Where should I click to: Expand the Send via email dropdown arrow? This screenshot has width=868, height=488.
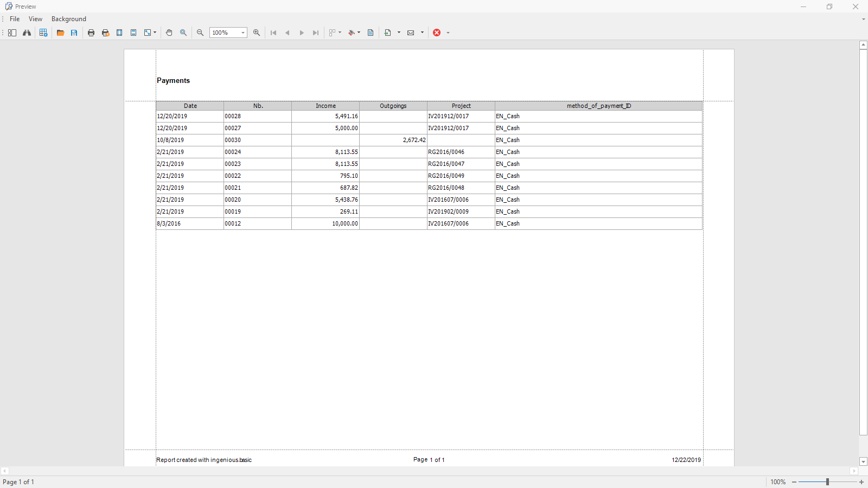(x=422, y=33)
